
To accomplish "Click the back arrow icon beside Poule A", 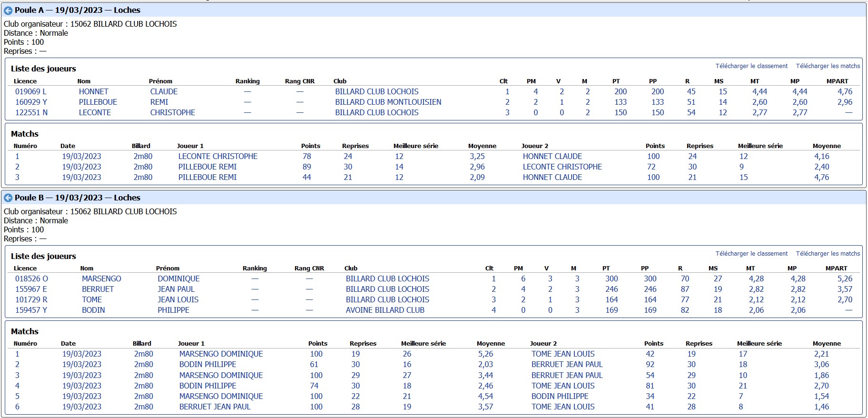I will tap(8, 10).
